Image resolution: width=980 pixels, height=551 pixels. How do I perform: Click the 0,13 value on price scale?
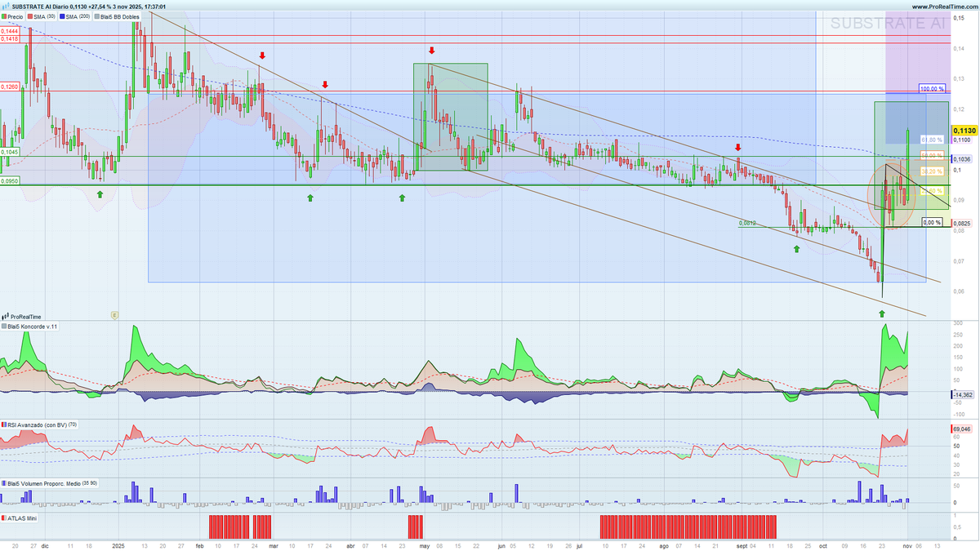coord(959,78)
